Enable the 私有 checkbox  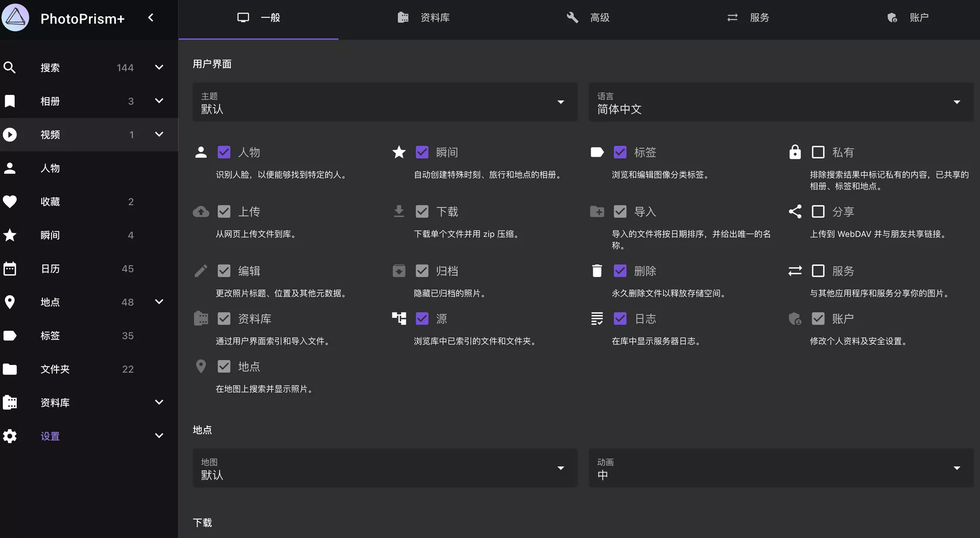click(818, 152)
